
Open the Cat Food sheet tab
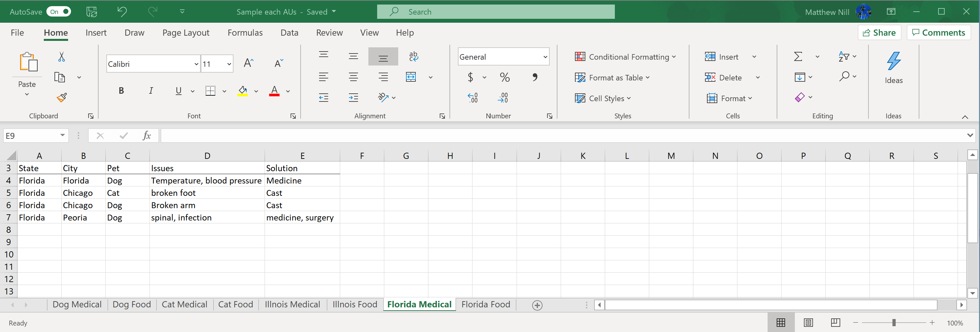pyautogui.click(x=235, y=304)
